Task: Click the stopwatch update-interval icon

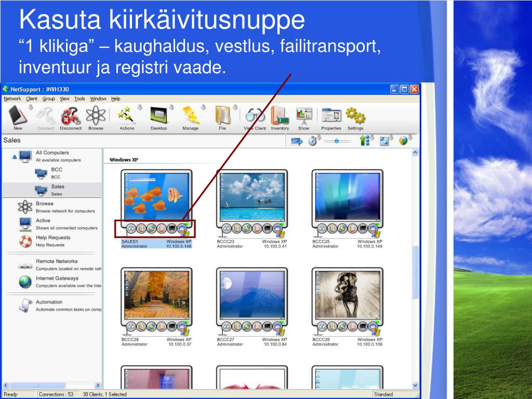Action: pos(312,141)
